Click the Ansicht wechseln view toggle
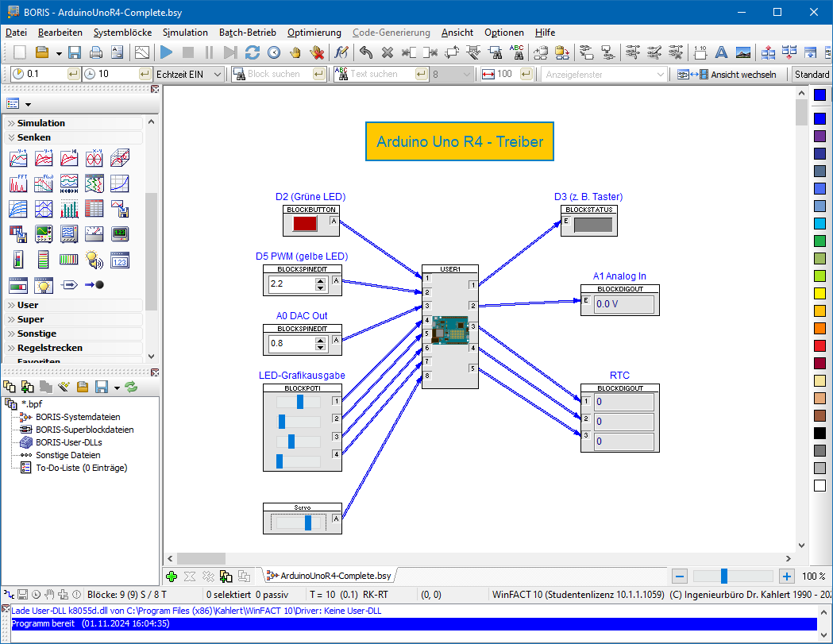This screenshot has width=833, height=644. (x=727, y=75)
